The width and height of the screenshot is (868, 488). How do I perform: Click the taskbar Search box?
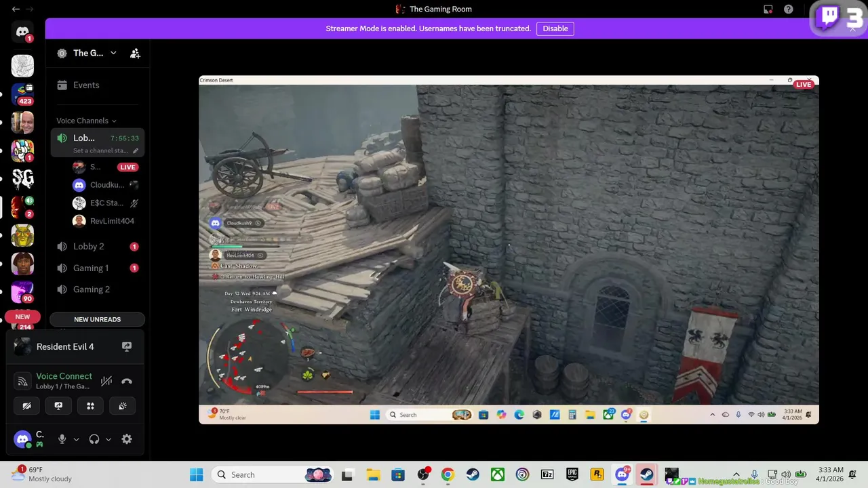pyautogui.click(x=273, y=474)
